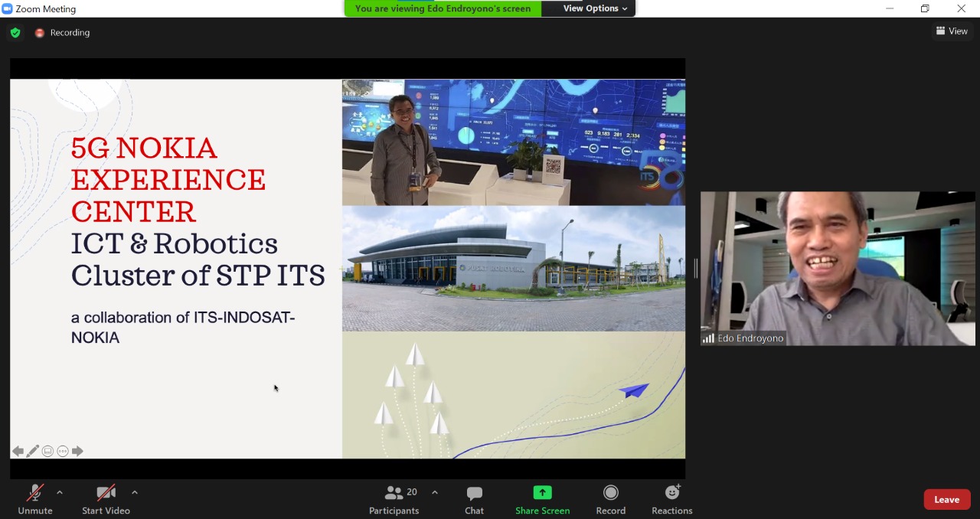
Task: Select Edo Endroyono's video thumbnail
Action: click(x=838, y=268)
